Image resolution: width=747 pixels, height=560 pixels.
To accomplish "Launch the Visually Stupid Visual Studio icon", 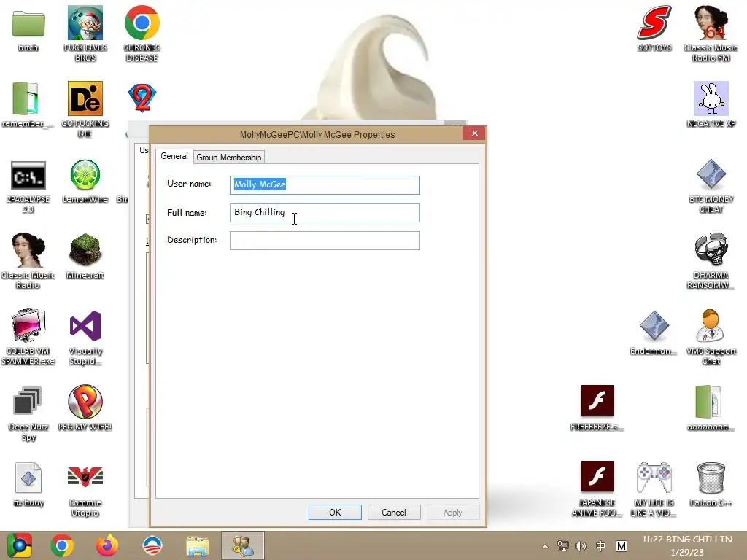I will click(85, 326).
